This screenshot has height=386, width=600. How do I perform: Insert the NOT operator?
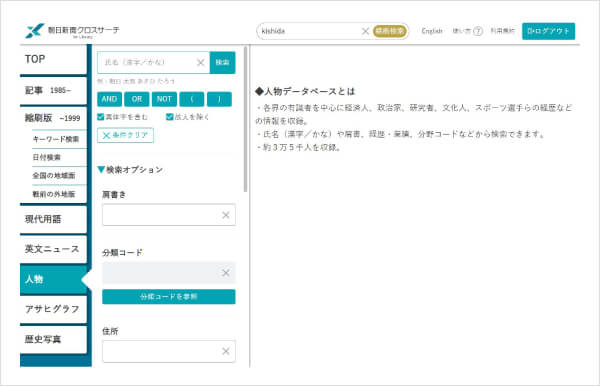164,99
